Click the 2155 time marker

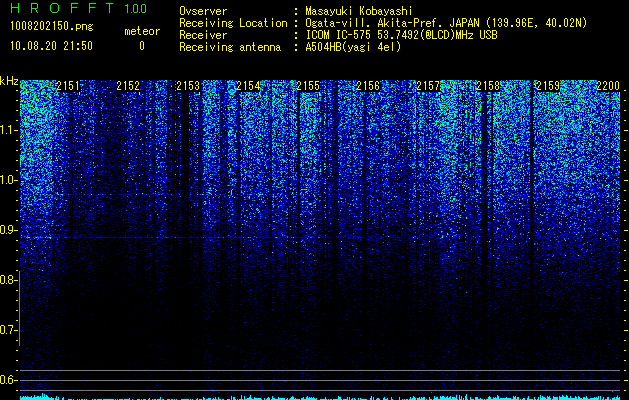point(308,86)
